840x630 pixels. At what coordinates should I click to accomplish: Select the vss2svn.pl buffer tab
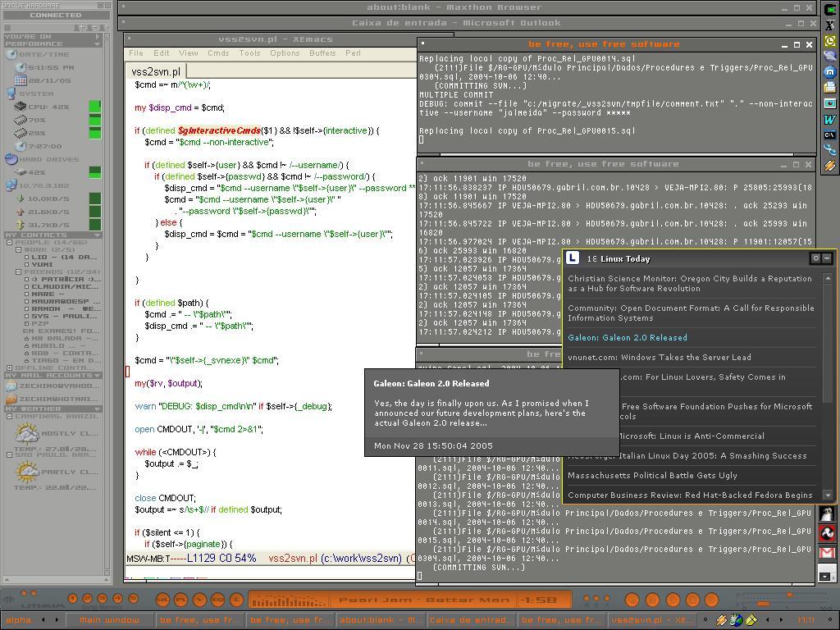156,71
